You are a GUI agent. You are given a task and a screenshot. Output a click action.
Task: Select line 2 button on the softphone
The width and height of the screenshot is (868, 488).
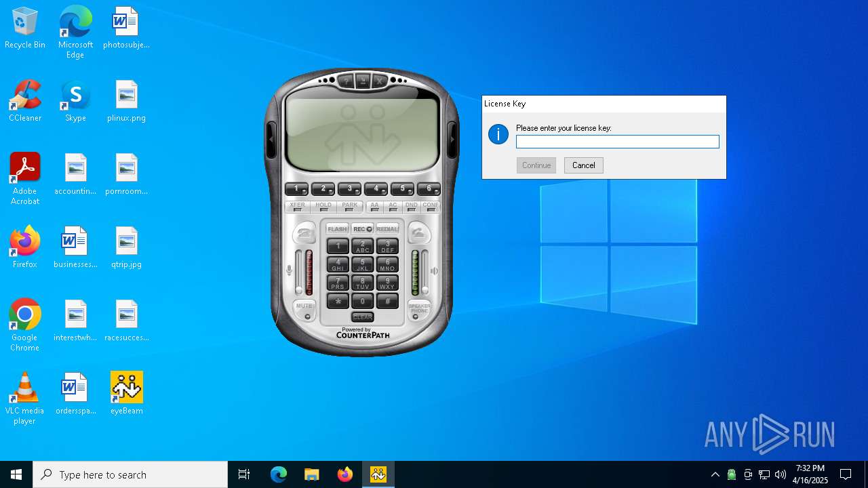[x=323, y=188]
